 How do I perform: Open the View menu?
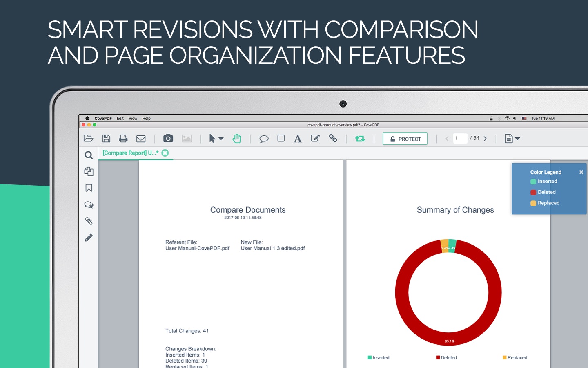click(x=133, y=119)
